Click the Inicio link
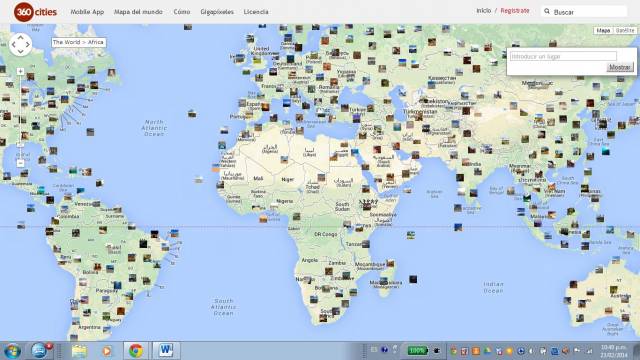Screen dimensions: 640x360 point(484,11)
